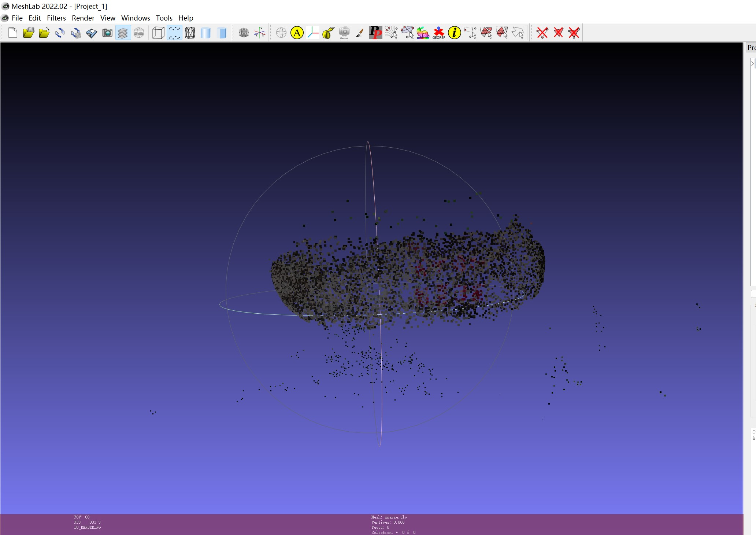Click the BO_RENDERING status text

(87, 527)
